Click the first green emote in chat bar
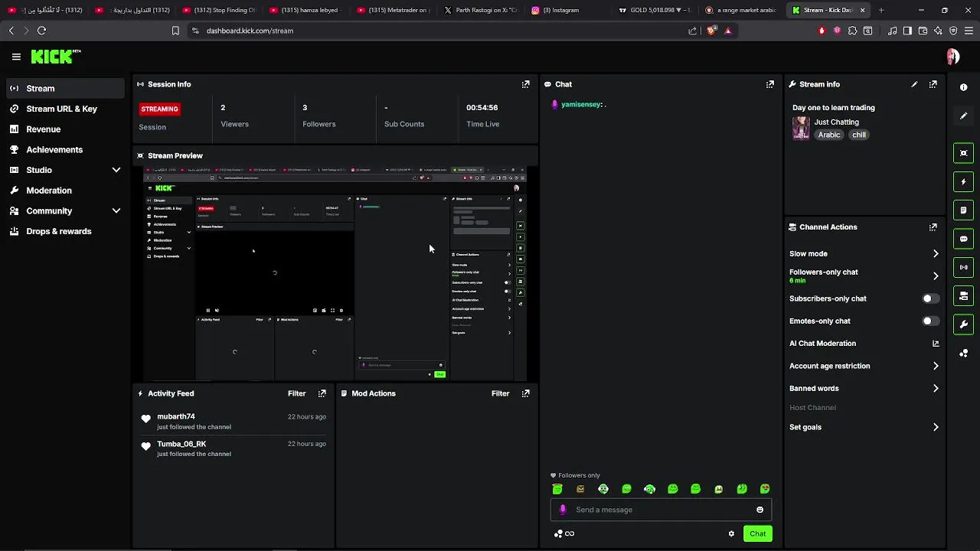 click(557, 489)
